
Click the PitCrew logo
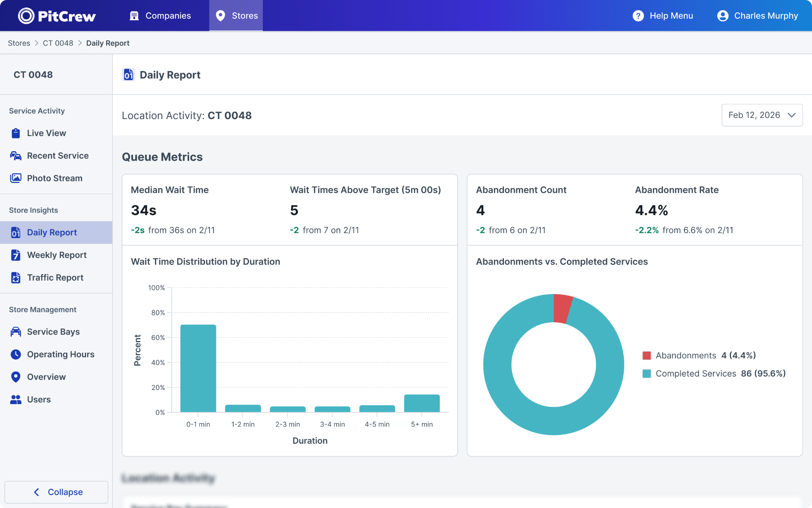tap(57, 16)
